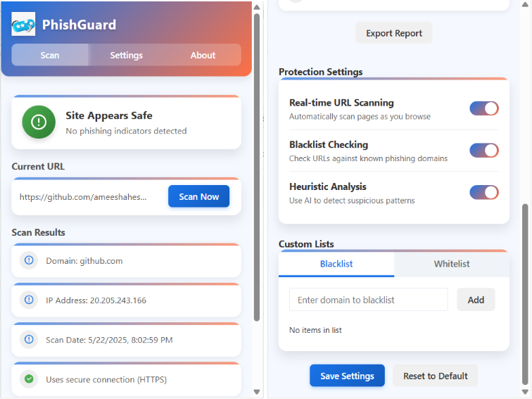This screenshot has height=399, width=532.
Task: Click the info icon beside Domain: github.com
Action: coord(29,260)
